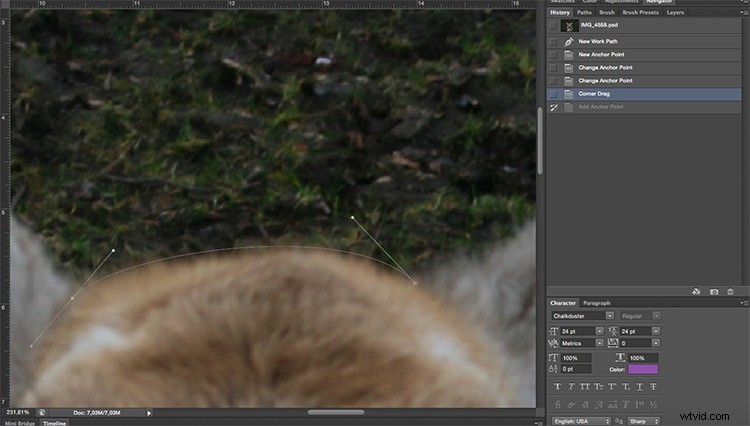Click the baseline shift 0 pt field
Image resolution: width=750 pixels, height=426 pixels.
click(576, 369)
